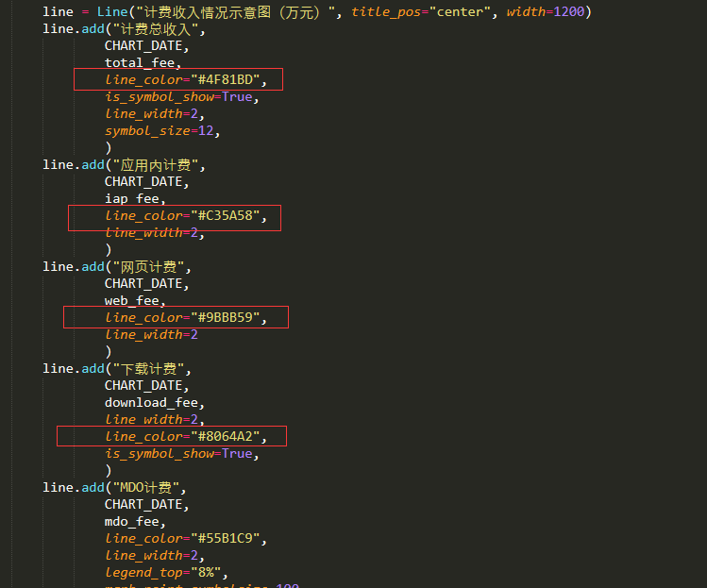
Task: Click the color string "#8064A2"
Action: (x=226, y=436)
